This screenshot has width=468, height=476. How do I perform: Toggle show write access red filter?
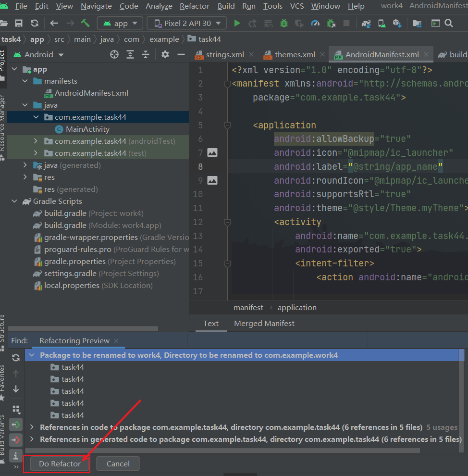tap(16, 439)
